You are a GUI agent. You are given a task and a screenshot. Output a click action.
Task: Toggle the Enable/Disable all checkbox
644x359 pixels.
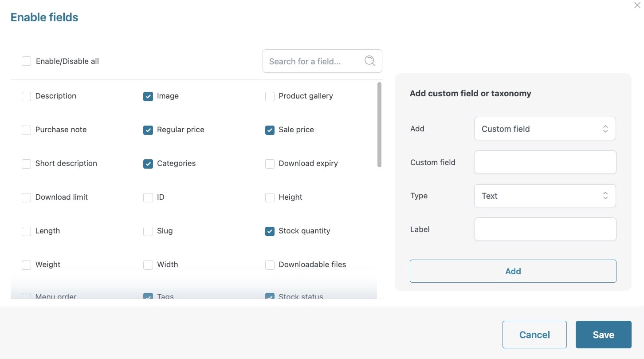point(27,61)
